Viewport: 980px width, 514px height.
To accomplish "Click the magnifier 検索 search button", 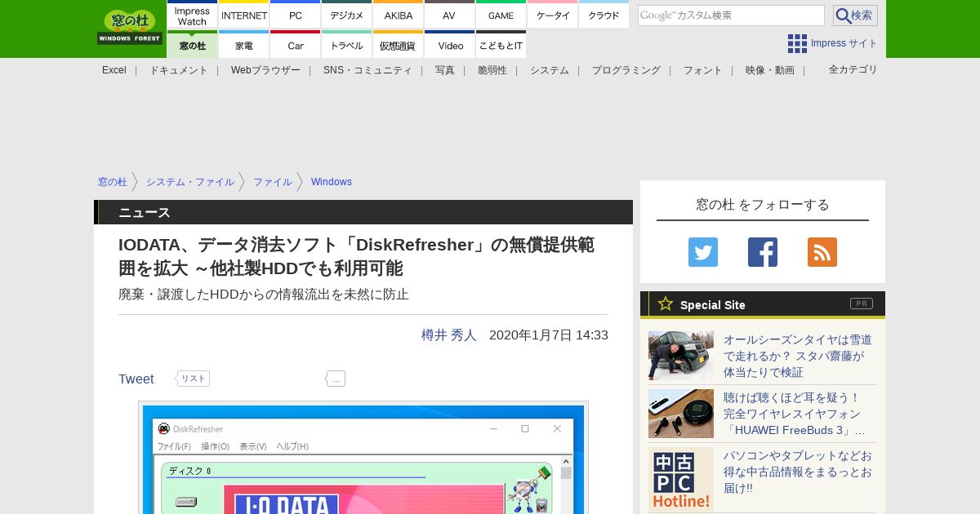I will tap(855, 16).
